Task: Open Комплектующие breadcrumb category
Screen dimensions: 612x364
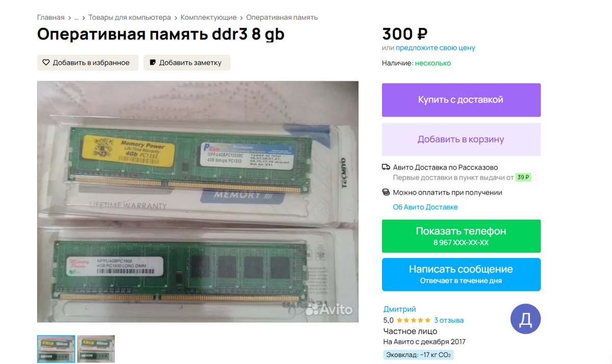Action: pyautogui.click(x=209, y=17)
